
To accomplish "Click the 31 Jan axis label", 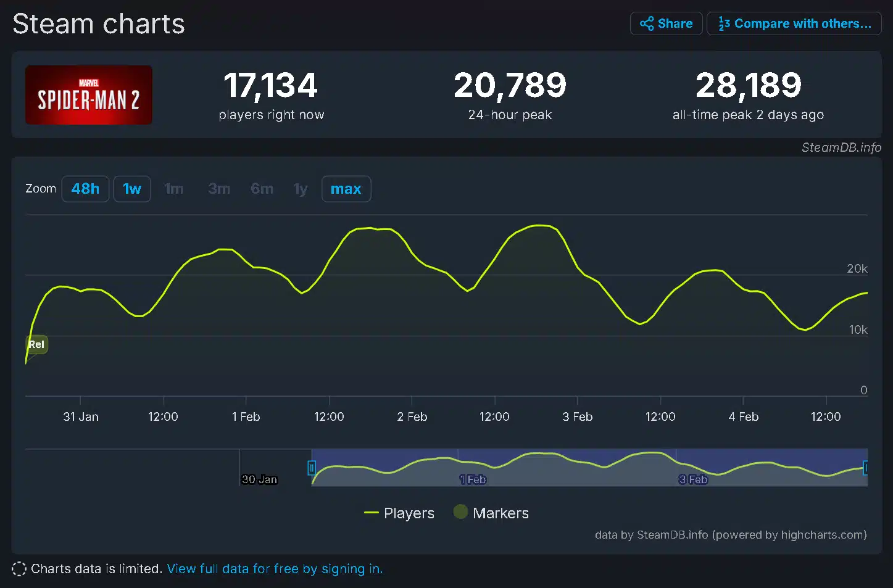I will tap(81, 416).
